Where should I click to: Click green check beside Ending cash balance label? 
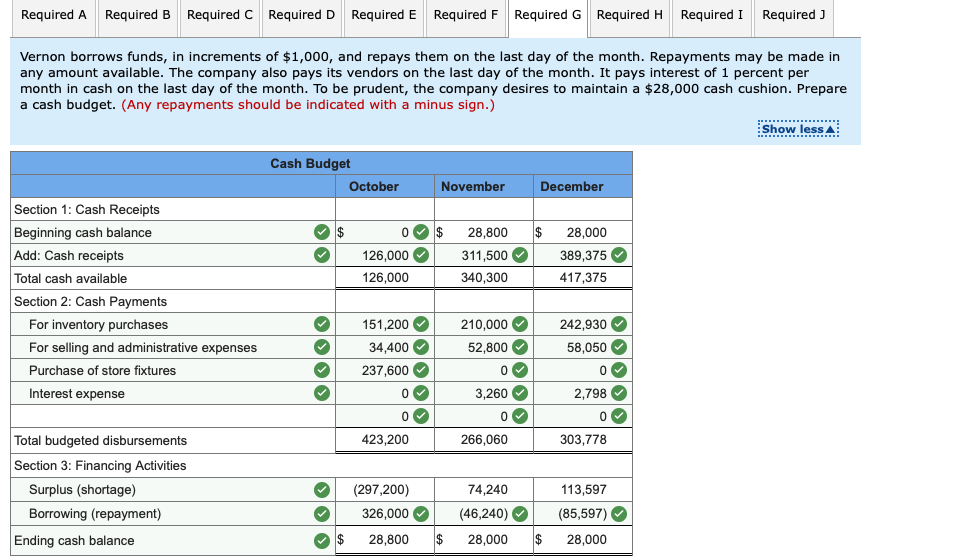tap(322, 540)
